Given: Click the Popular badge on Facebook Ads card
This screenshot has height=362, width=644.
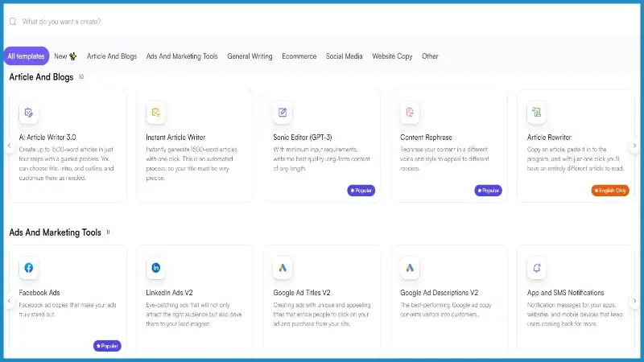Looking at the screenshot, I should 107,346.
